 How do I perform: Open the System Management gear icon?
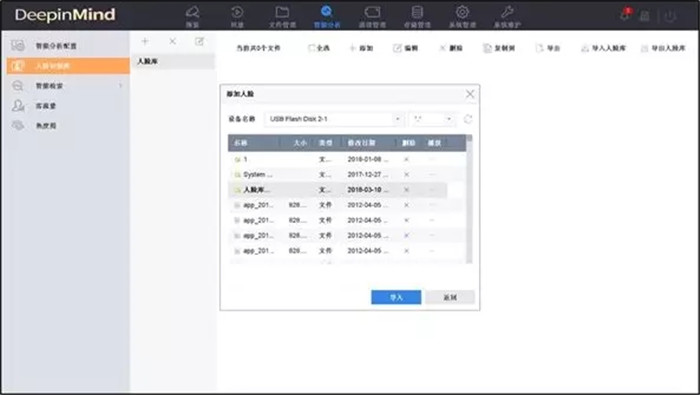point(462,12)
